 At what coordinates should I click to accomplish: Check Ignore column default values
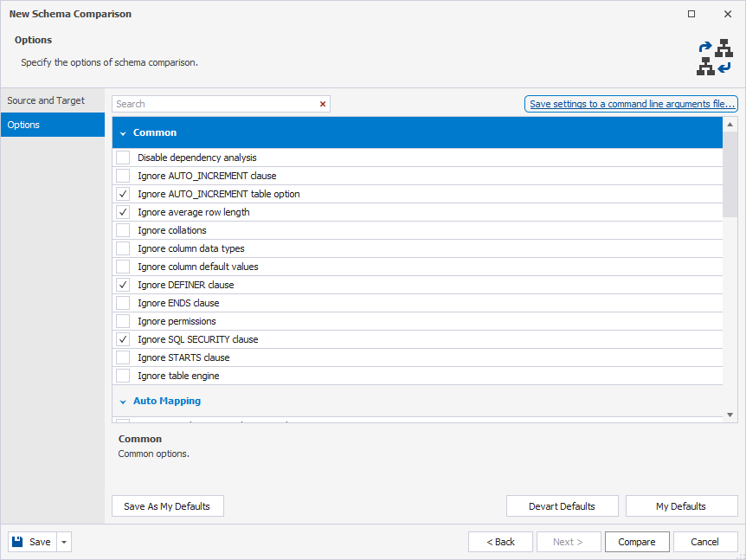(x=123, y=267)
